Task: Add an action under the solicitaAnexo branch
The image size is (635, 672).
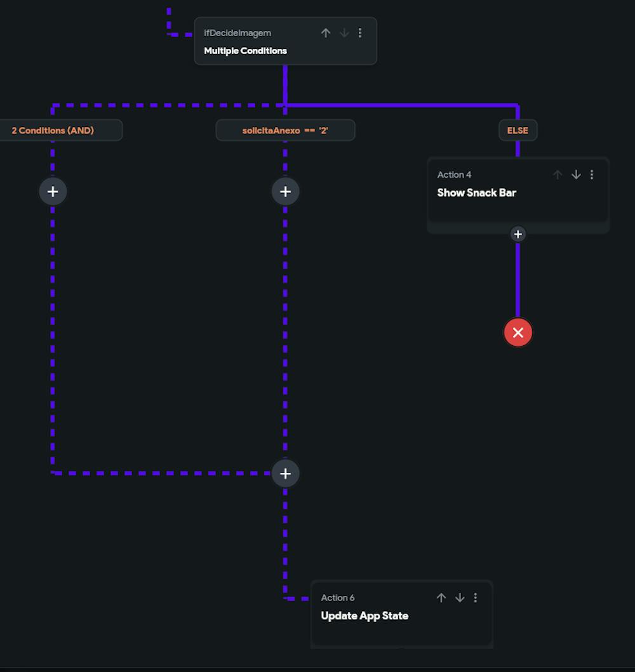Action: [285, 191]
